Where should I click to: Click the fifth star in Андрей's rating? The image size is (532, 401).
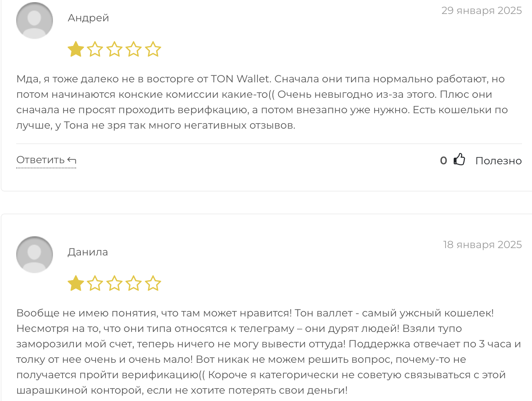(153, 49)
